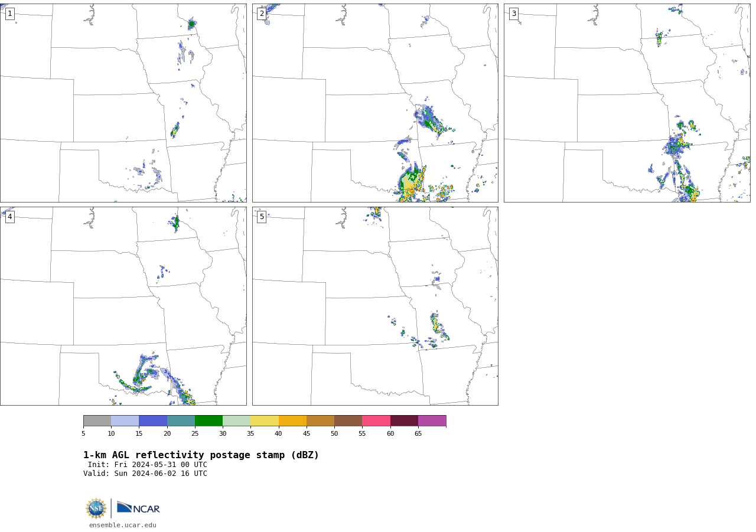Select the teal 20-25 dBZ swatch

tap(181, 421)
